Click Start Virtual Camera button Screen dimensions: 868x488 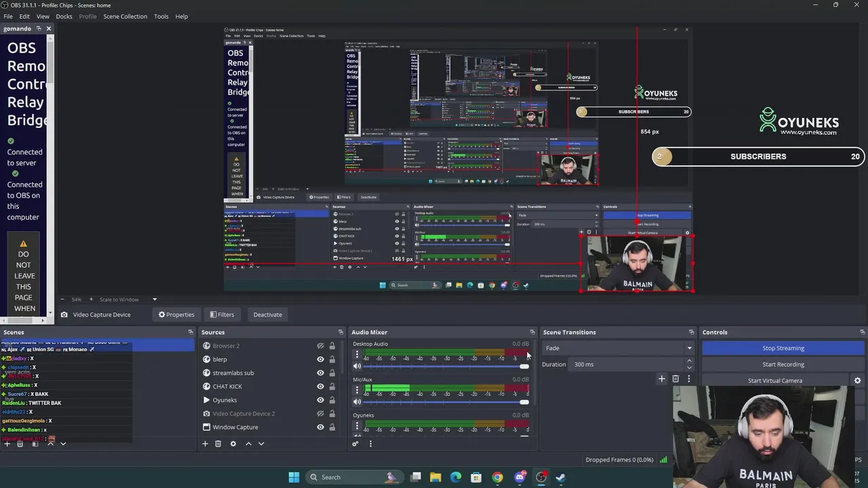pos(775,381)
